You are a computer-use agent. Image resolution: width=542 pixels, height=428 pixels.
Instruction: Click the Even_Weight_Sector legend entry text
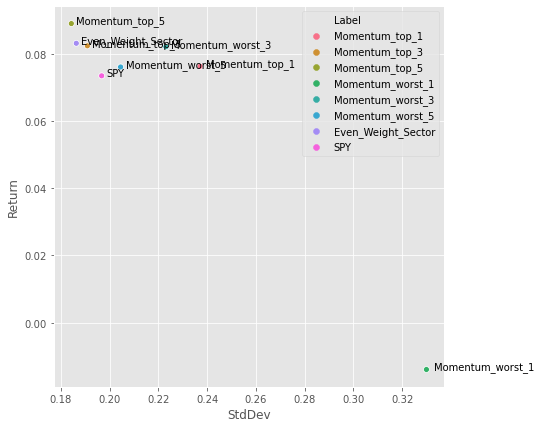[384, 132]
